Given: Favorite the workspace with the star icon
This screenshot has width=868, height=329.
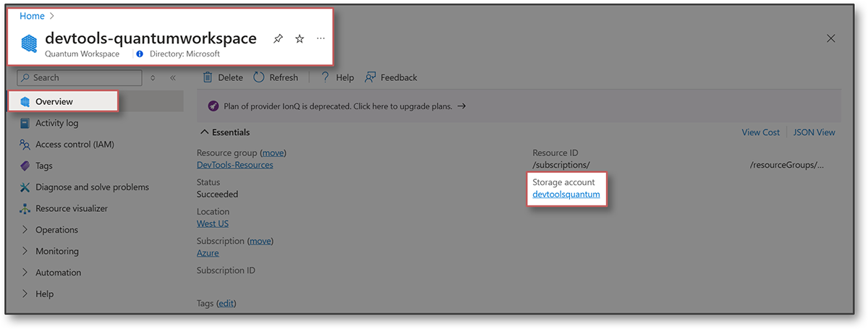Looking at the screenshot, I should [299, 39].
